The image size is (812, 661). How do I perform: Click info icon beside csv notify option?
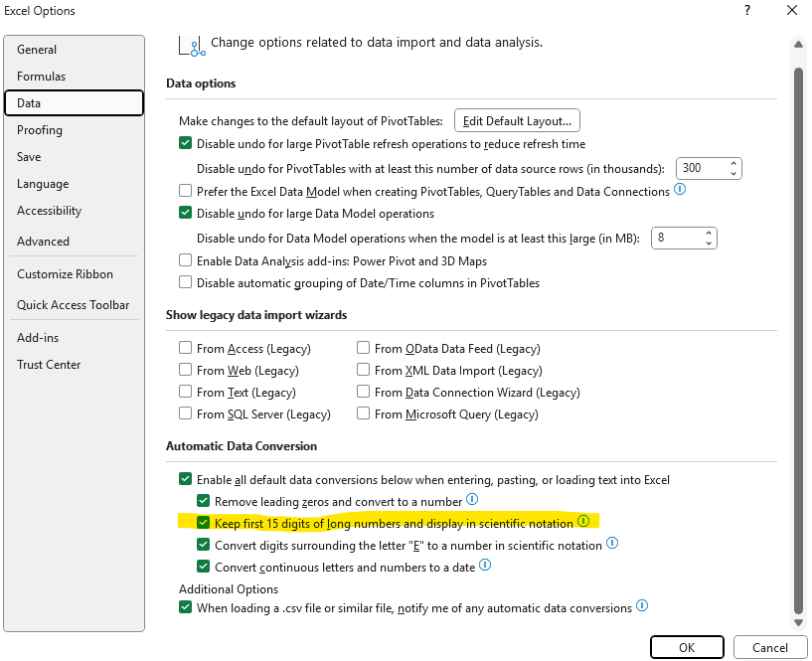(642, 605)
